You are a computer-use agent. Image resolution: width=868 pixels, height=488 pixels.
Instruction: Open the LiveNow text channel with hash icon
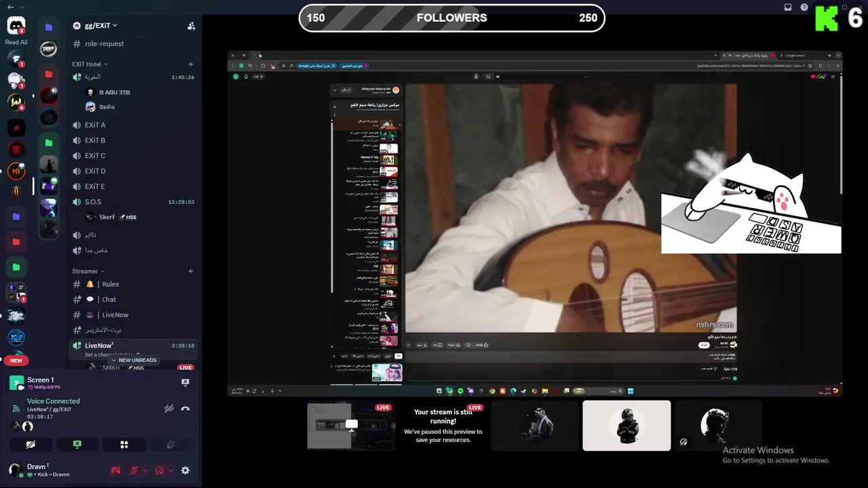click(134, 315)
